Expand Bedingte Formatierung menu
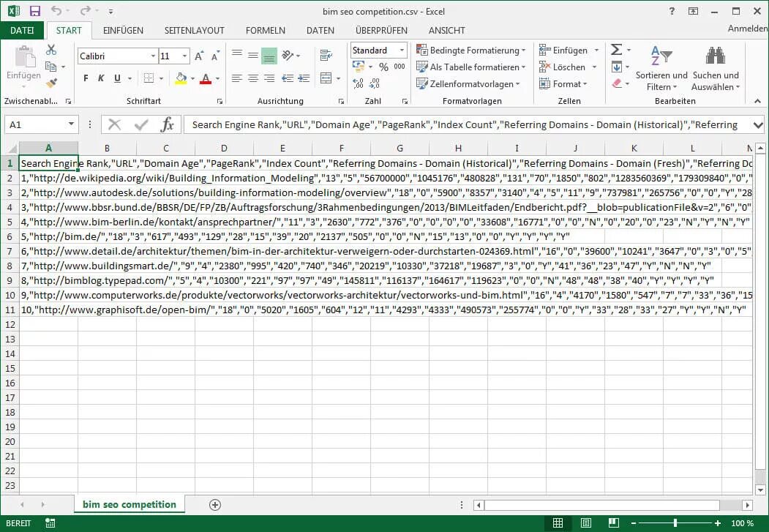The height and width of the screenshot is (532, 769). 470,50
